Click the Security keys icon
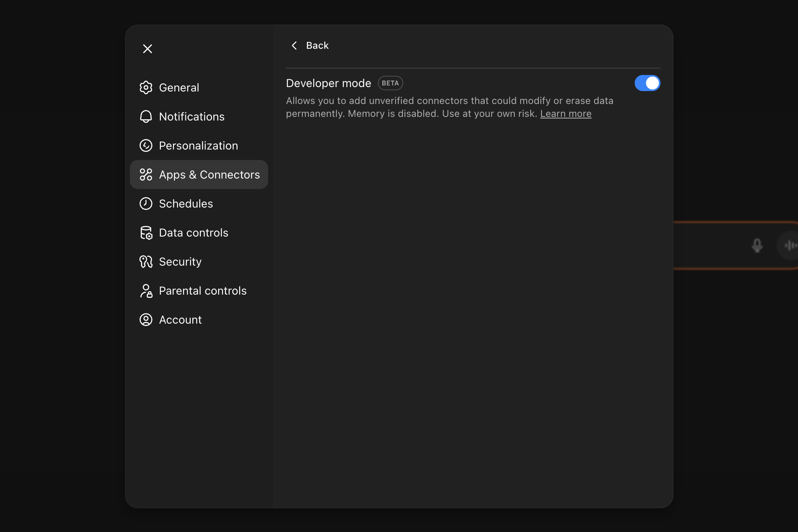The width and height of the screenshot is (798, 532). point(146,262)
